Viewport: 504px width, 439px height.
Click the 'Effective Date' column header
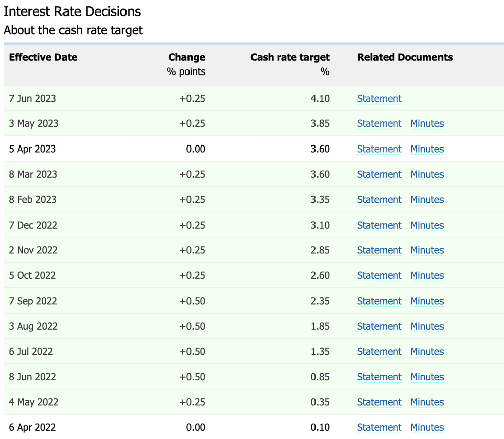(x=43, y=57)
